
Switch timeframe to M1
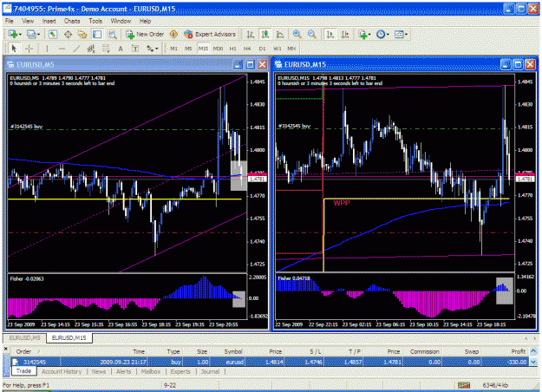point(173,49)
